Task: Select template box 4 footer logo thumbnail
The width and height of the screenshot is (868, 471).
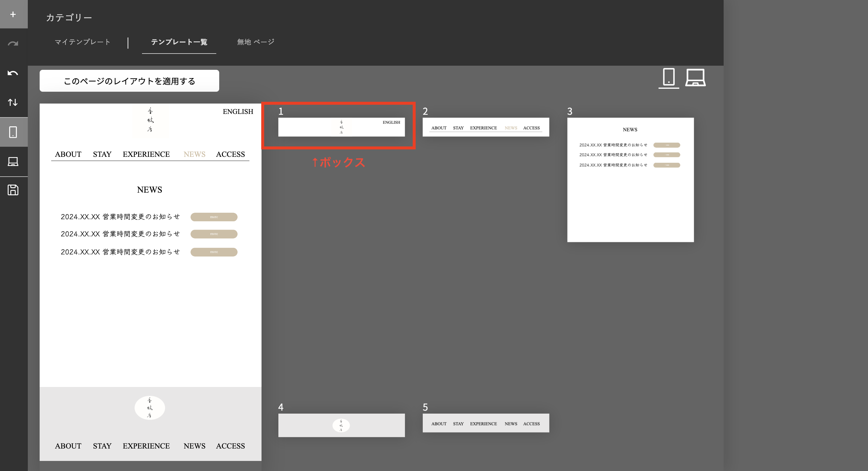Action: [341, 425]
